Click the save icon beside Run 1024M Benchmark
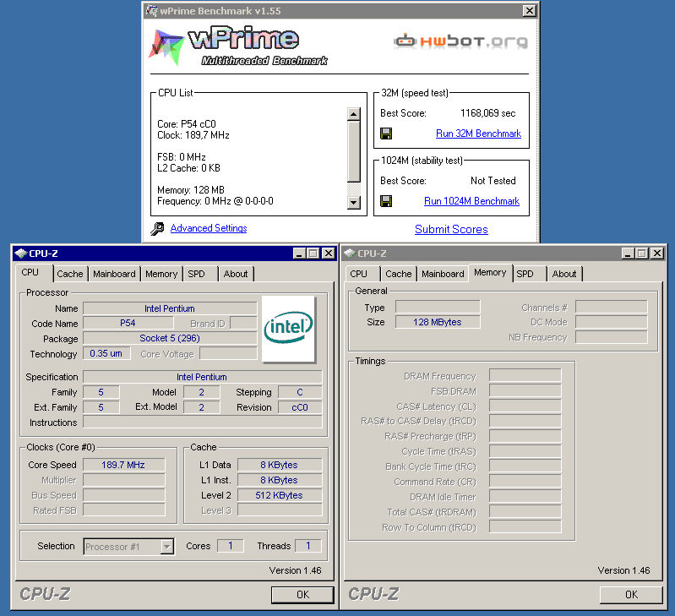 click(386, 201)
